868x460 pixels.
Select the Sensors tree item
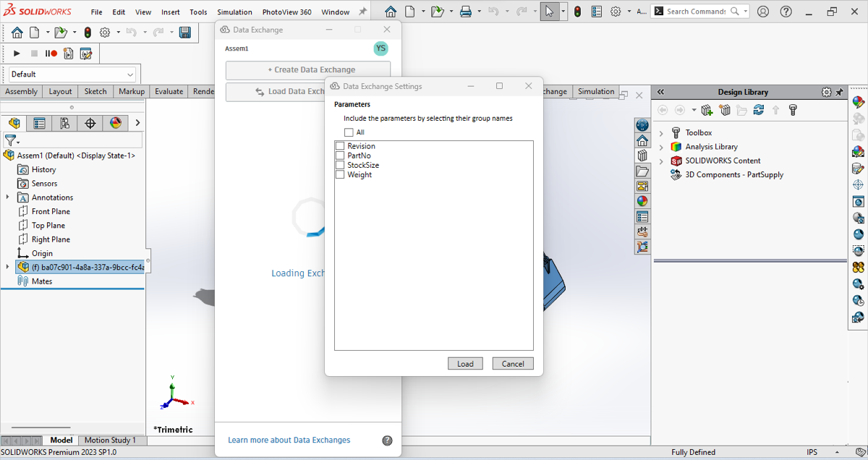[x=44, y=184]
